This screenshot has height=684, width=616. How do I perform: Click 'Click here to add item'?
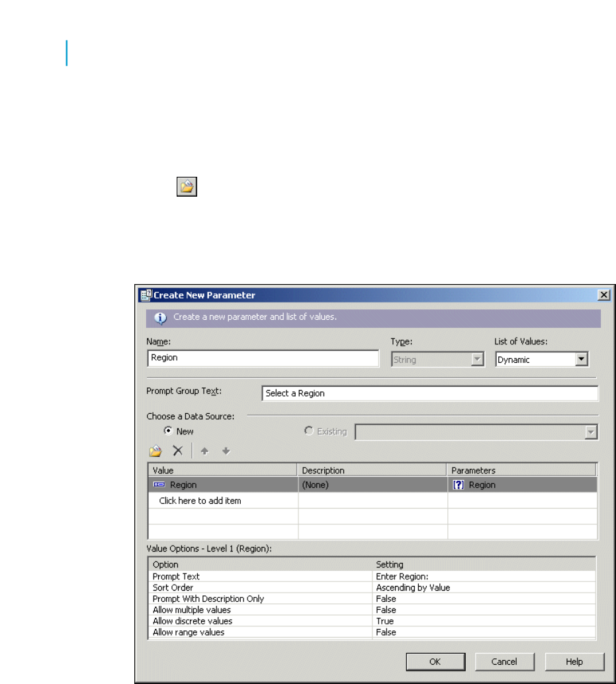(x=200, y=501)
